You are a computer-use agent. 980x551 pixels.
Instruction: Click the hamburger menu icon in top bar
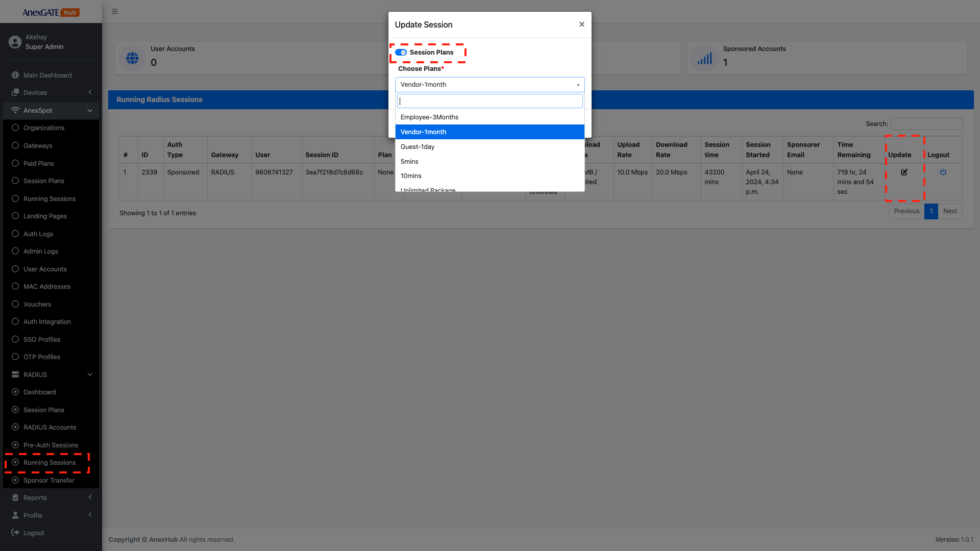[115, 11]
